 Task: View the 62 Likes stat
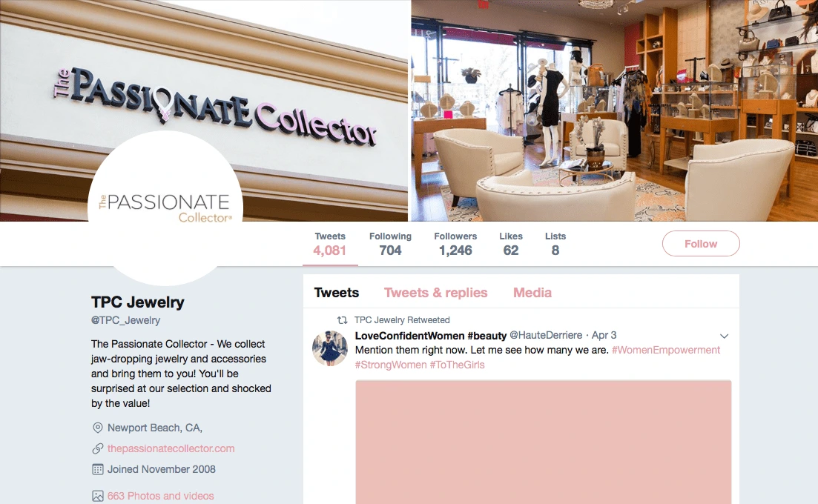511,244
